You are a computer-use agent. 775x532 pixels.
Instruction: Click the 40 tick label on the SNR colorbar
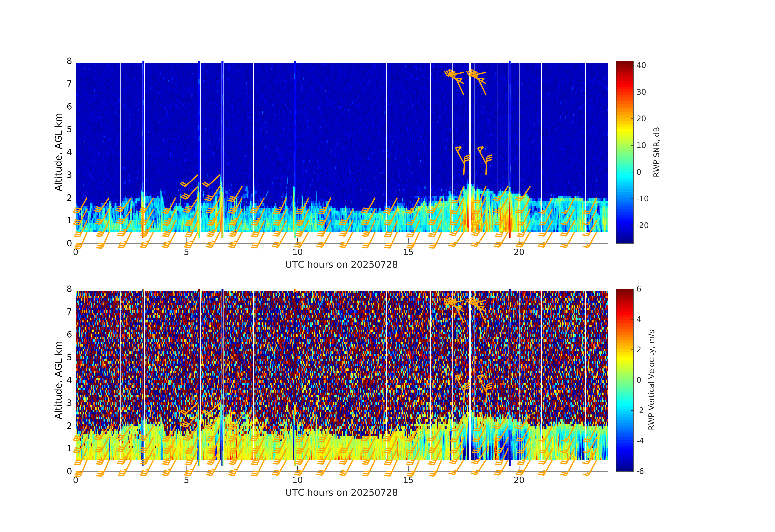pos(641,65)
